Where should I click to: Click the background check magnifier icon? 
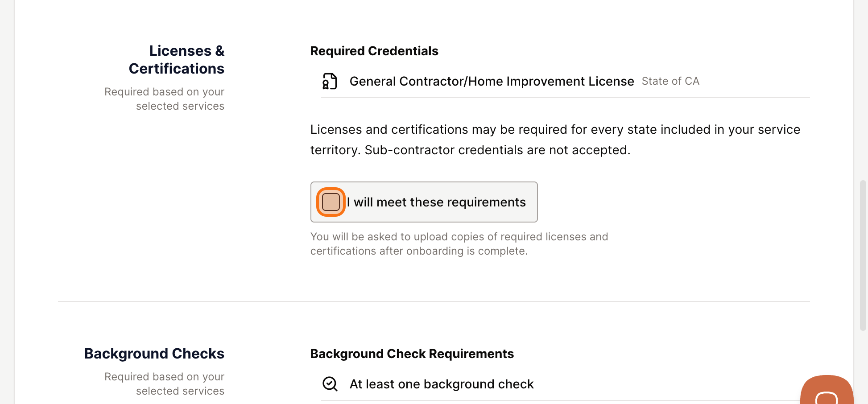pos(330,383)
